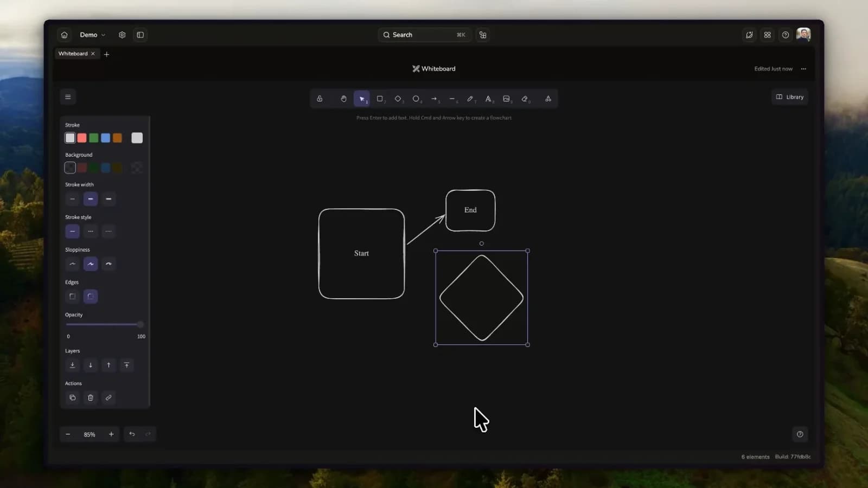The height and width of the screenshot is (488, 868).
Task: Delete the selected element with trash icon
Action: (x=91, y=397)
